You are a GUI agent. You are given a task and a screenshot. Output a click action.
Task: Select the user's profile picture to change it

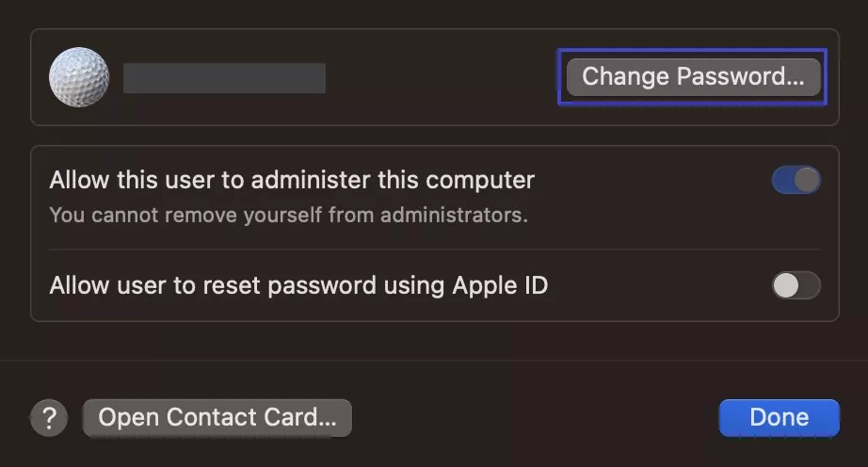pyautogui.click(x=78, y=77)
